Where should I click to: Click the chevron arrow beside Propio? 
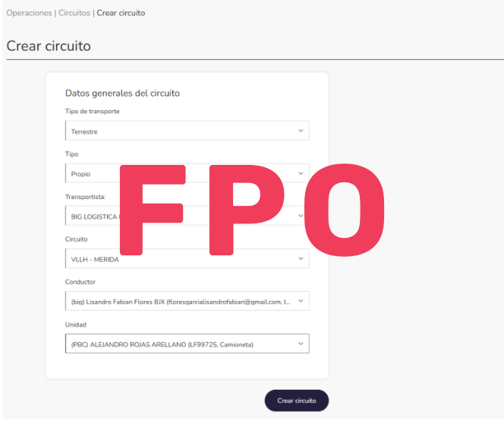click(x=301, y=173)
